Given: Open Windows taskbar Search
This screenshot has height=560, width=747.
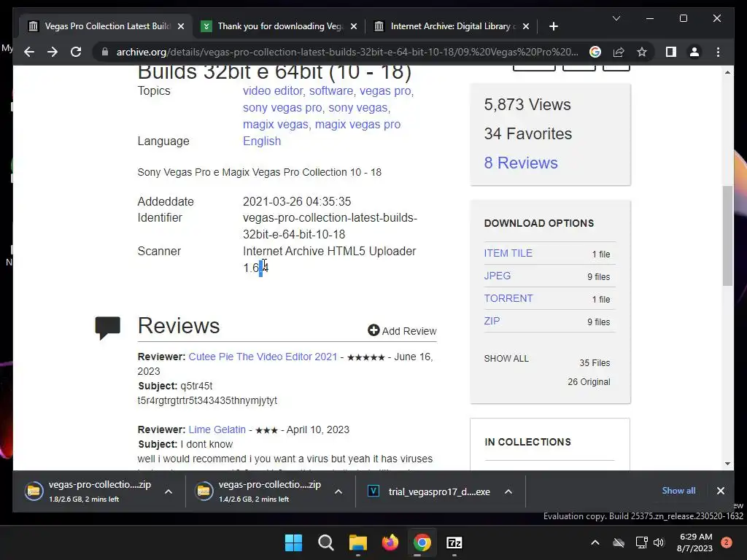Looking at the screenshot, I should pyautogui.click(x=326, y=542).
